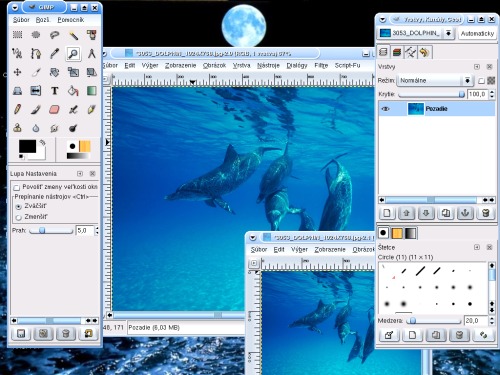The image size is (500, 375).
Task: Select the Zoom magnifier tool
Action: [73, 53]
